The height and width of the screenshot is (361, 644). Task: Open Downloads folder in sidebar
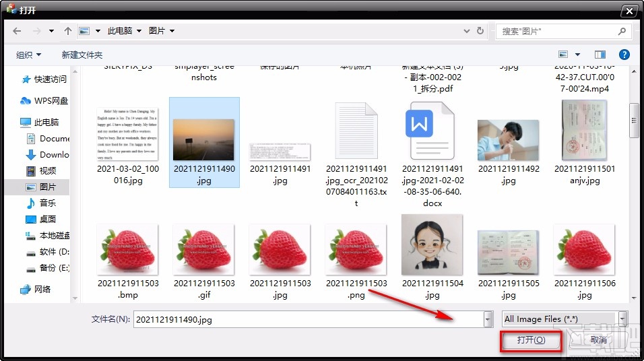(x=48, y=154)
